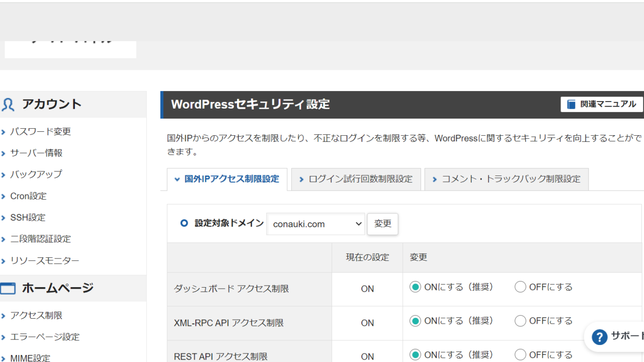Click the support question mark icon
Image resolution: width=644 pixels, height=362 pixels.
coord(599,337)
